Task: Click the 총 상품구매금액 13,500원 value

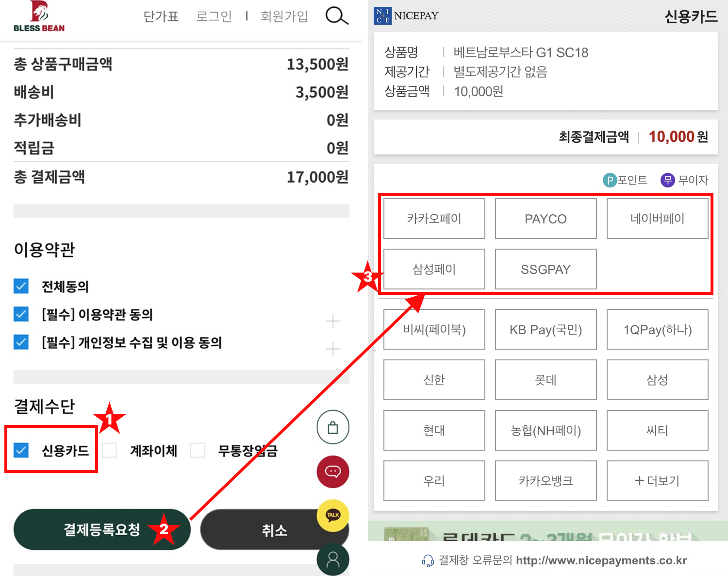Action: [x=317, y=64]
